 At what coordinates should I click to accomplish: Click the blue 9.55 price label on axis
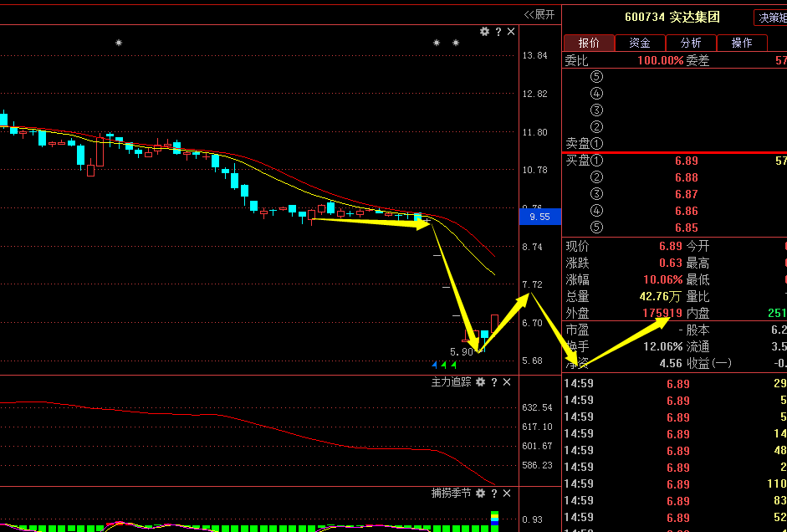[535, 217]
